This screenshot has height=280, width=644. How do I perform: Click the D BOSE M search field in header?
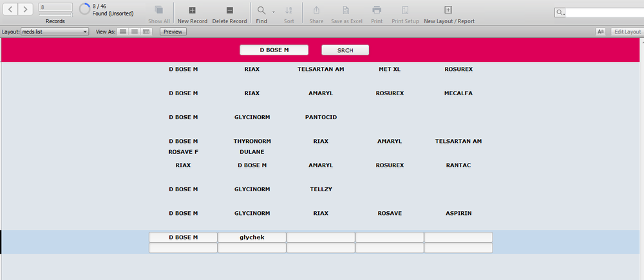tap(274, 50)
